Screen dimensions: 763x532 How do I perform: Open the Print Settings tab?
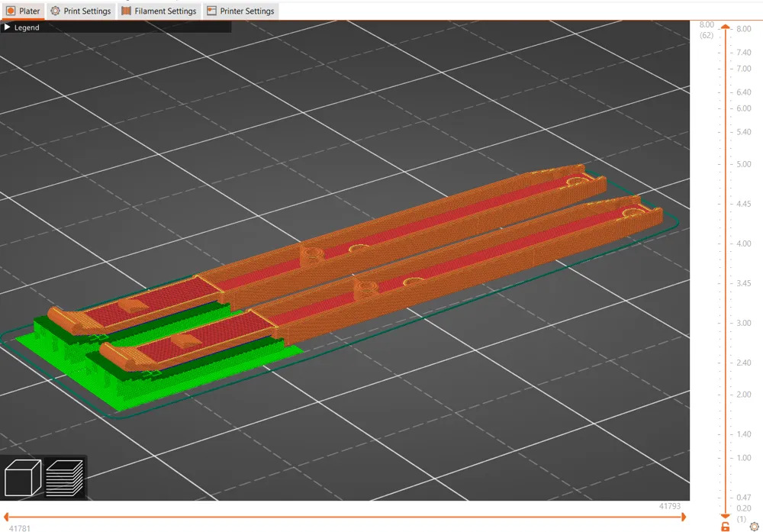[x=82, y=11]
